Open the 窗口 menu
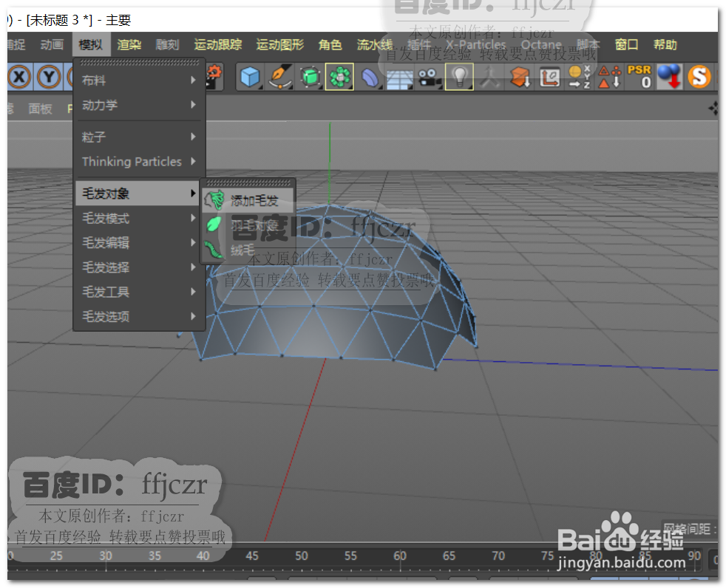 tap(625, 45)
